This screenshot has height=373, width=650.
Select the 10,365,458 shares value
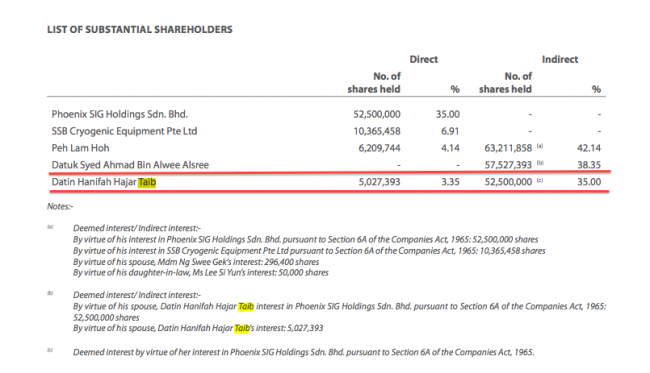click(377, 131)
